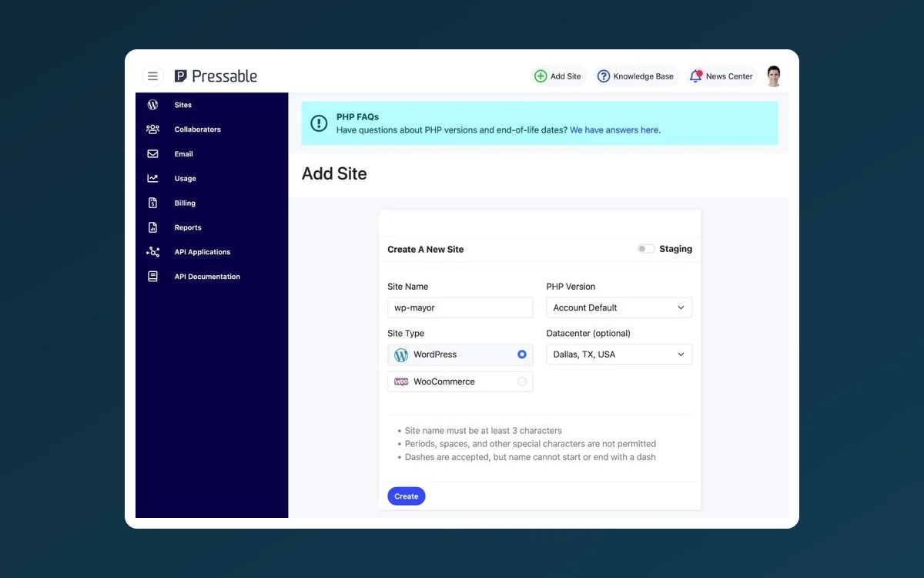Click the 'Site Name' field label
Viewport: 924px width, 578px height.
(408, 287)
